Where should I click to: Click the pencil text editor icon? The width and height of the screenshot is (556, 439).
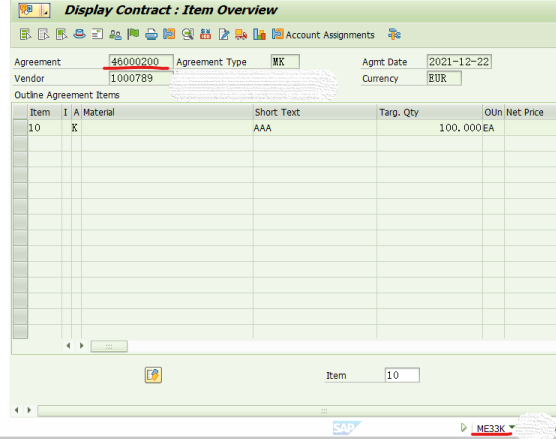[224, 34]
